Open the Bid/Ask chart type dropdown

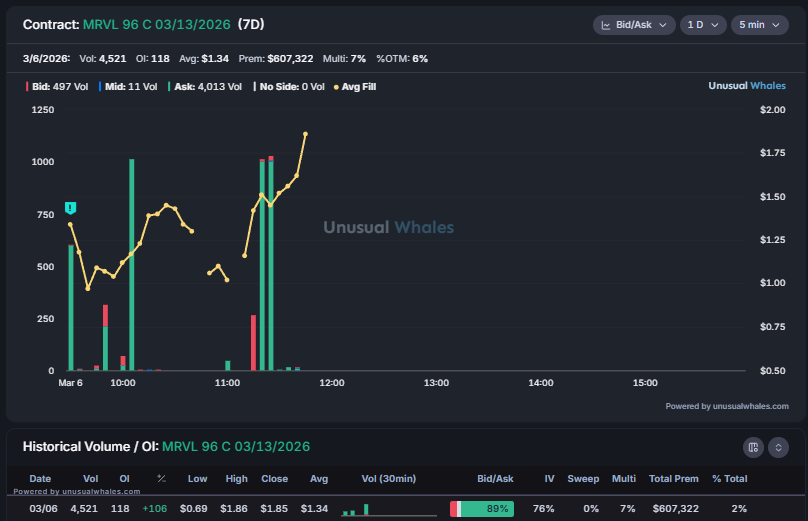coord(634,25)
